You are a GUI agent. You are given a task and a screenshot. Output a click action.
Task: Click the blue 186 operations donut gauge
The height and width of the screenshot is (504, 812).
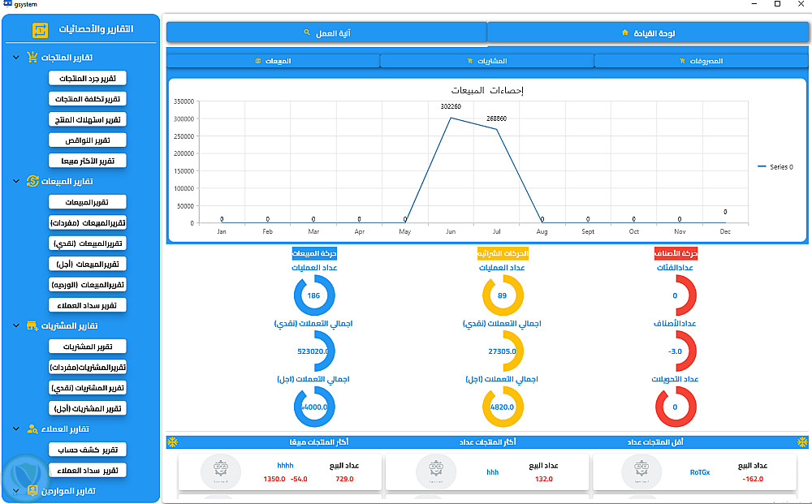[x=313, y=295]
